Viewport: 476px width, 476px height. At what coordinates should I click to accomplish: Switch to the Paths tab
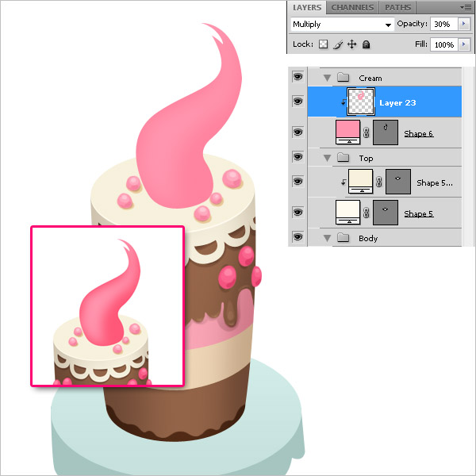(x=397, y=8)
